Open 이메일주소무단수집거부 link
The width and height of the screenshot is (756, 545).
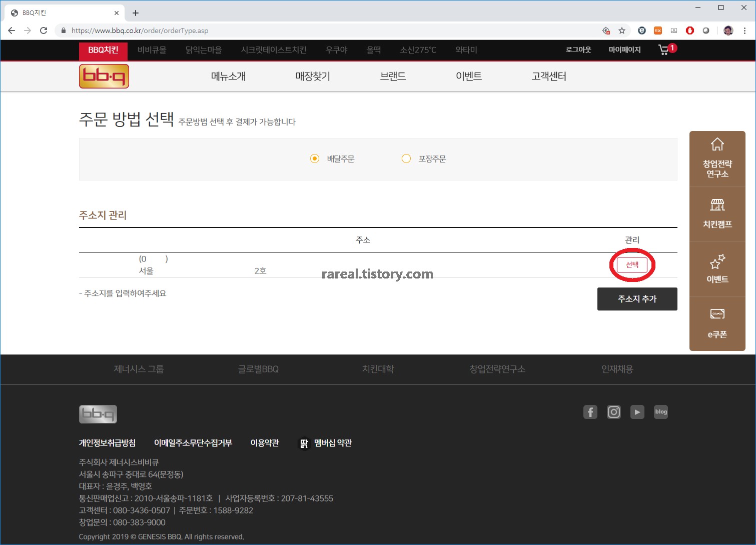pyautogui.click(x=193, y=443)
